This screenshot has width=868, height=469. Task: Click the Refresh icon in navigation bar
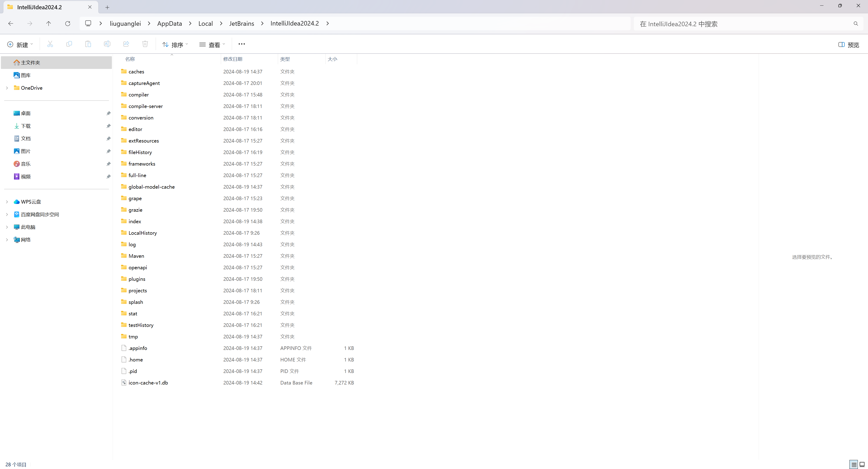68,23
